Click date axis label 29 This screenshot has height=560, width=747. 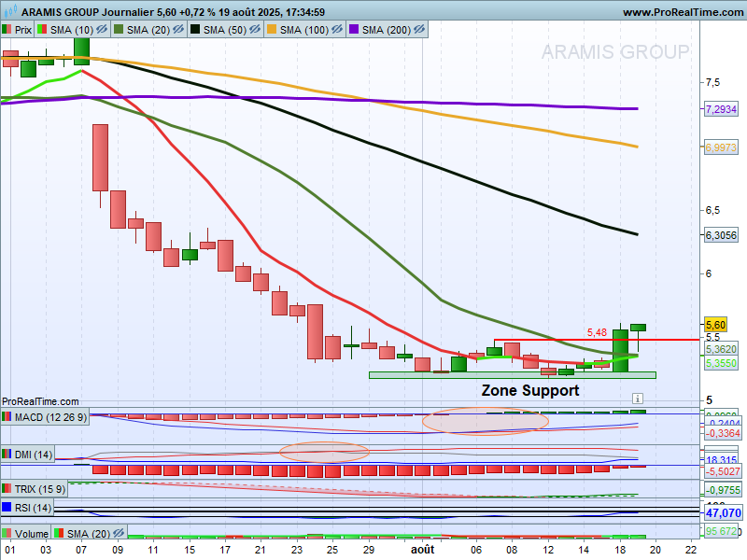[368, 550]
